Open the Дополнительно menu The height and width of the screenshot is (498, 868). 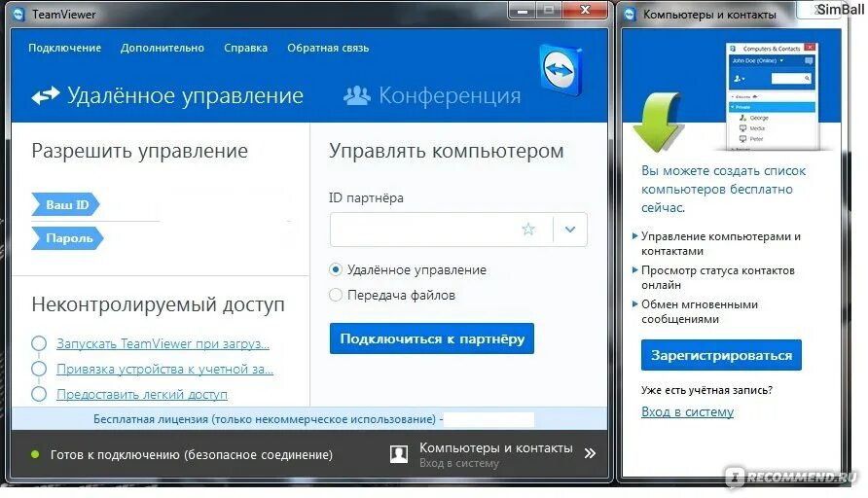(163, 48)
